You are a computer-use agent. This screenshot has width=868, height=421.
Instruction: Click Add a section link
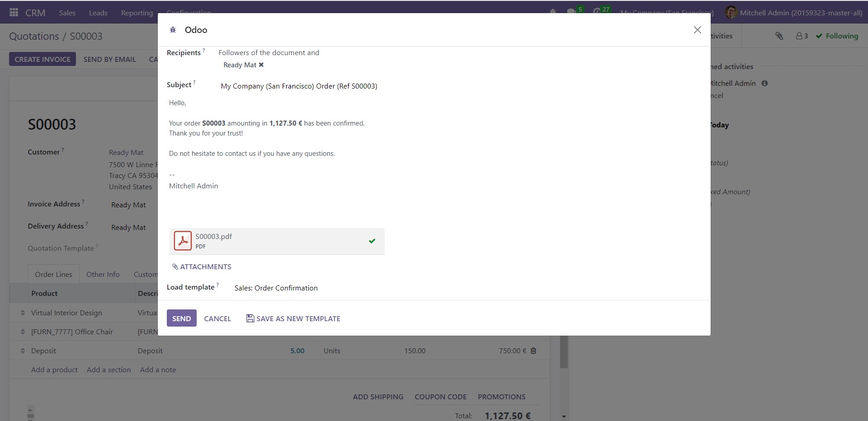(108, 370)
